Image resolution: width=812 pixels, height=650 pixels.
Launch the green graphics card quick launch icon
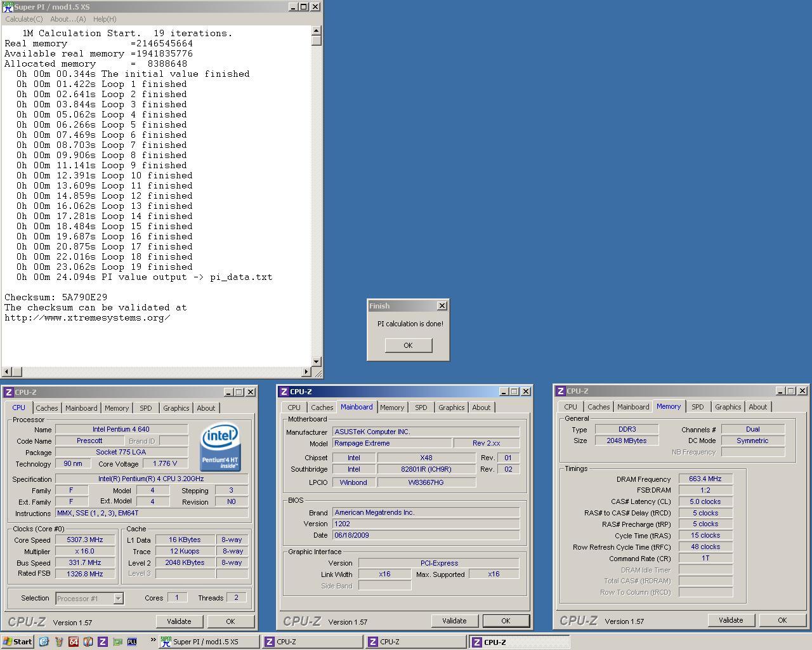coord(117,642)
